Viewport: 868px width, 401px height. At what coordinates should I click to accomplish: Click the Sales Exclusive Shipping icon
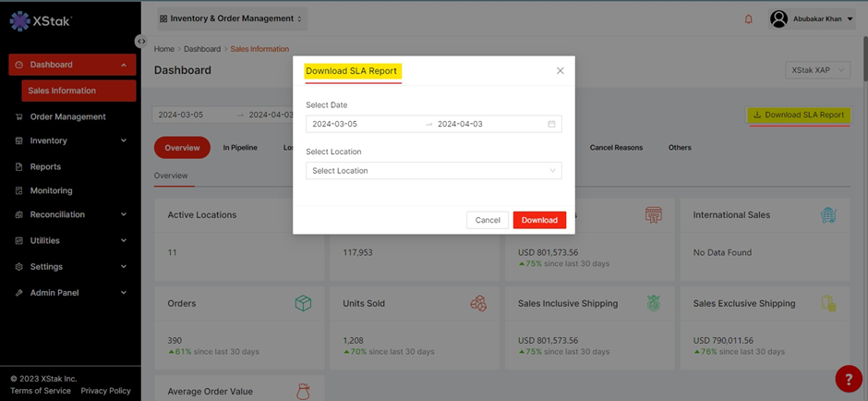[828, 304]
